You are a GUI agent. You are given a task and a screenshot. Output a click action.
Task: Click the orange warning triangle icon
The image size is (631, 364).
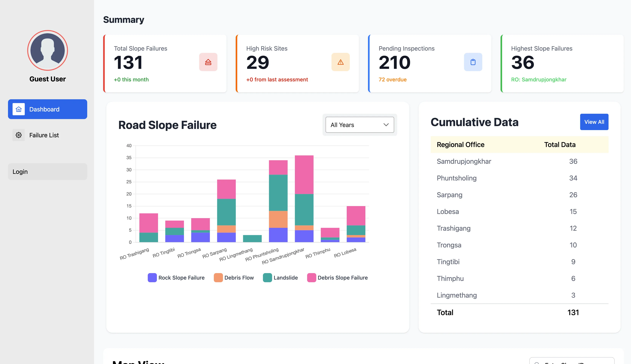click(340, 62)
